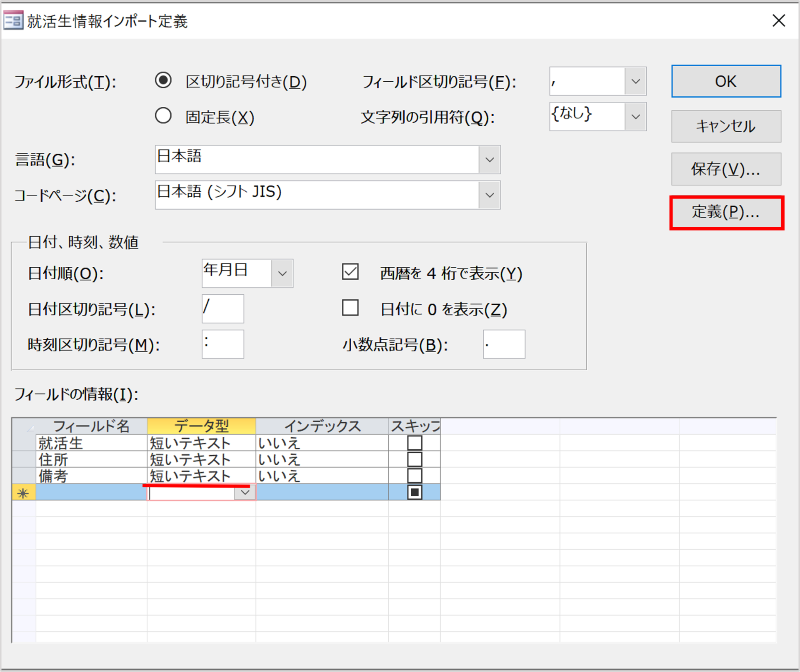Check the skip box for 住所 row
The image size is (800, 672).
click(x=415, y=459)
